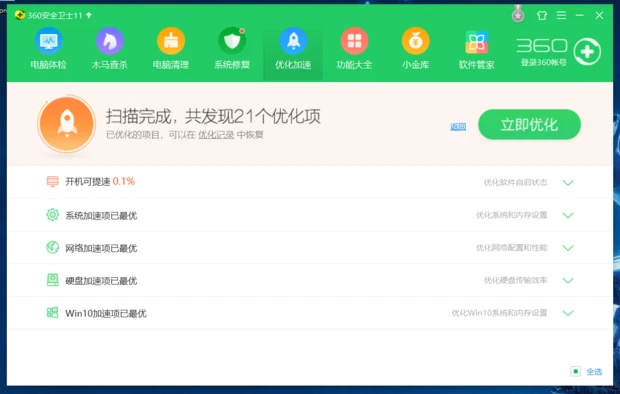Click the 硬盘加速 disk icon

pos(53,280)
